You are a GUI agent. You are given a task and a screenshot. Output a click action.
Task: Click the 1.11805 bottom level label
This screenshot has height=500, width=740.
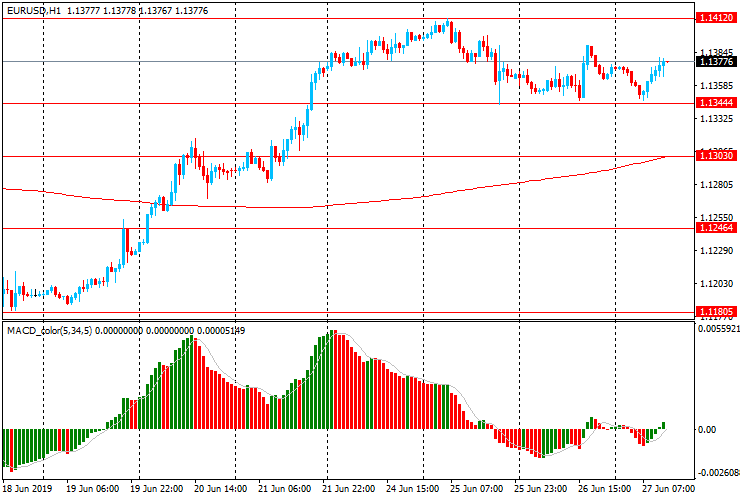tap(716, 312)
